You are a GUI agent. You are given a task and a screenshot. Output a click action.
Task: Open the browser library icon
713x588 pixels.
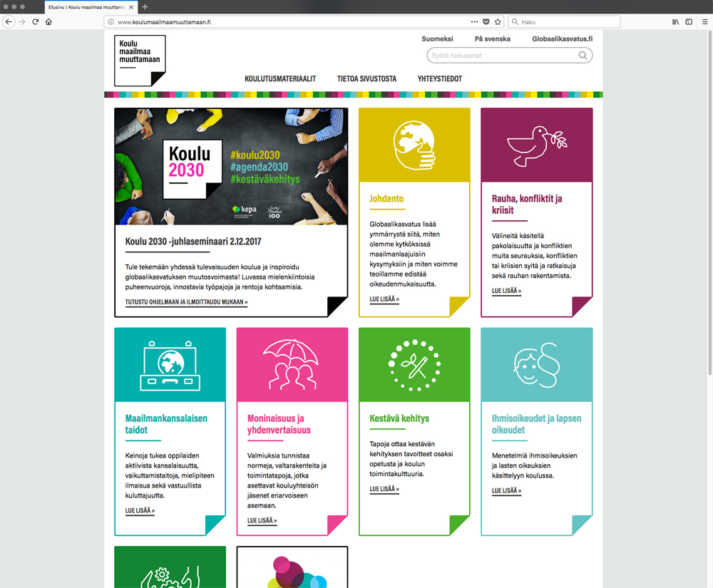(x=676, y=22)
